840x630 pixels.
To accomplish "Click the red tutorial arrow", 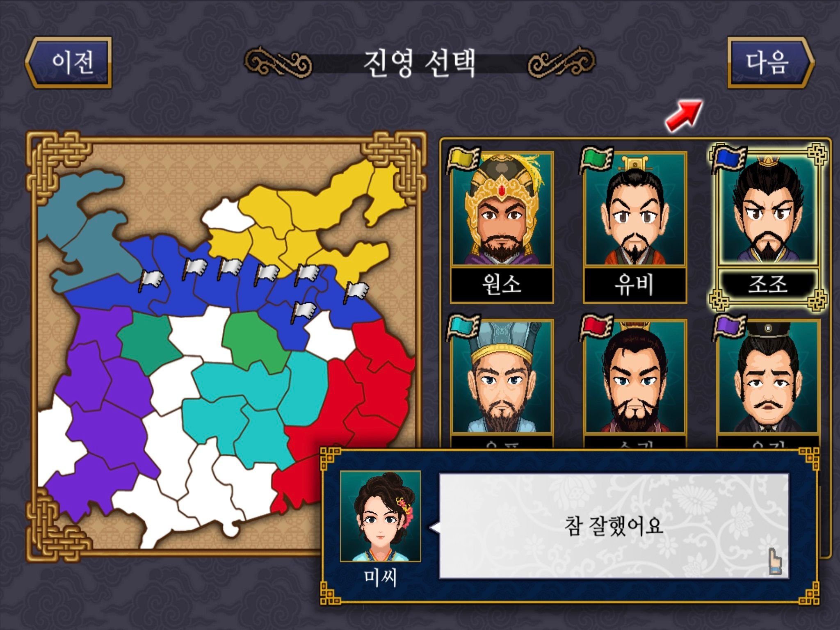I will click(x=684, y=116).
